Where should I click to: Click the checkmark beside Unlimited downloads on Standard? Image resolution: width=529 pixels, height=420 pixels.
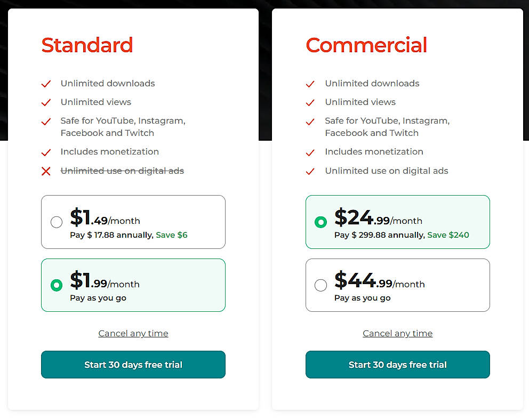(46, 84)
